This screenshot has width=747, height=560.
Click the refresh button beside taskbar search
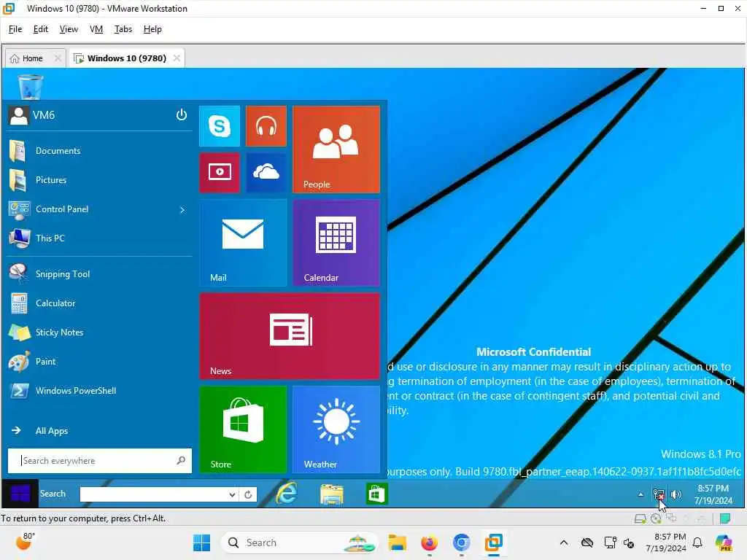248,495
